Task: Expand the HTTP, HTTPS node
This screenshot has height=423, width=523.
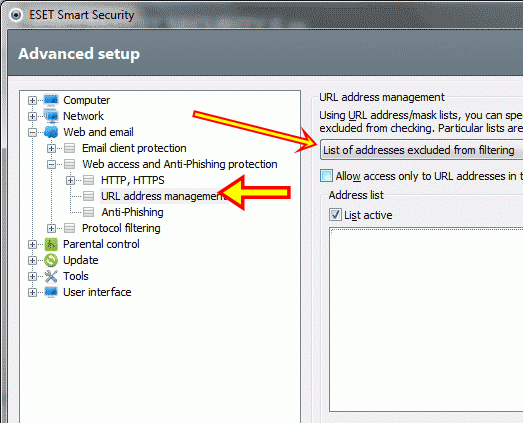Action: [70, 180]
